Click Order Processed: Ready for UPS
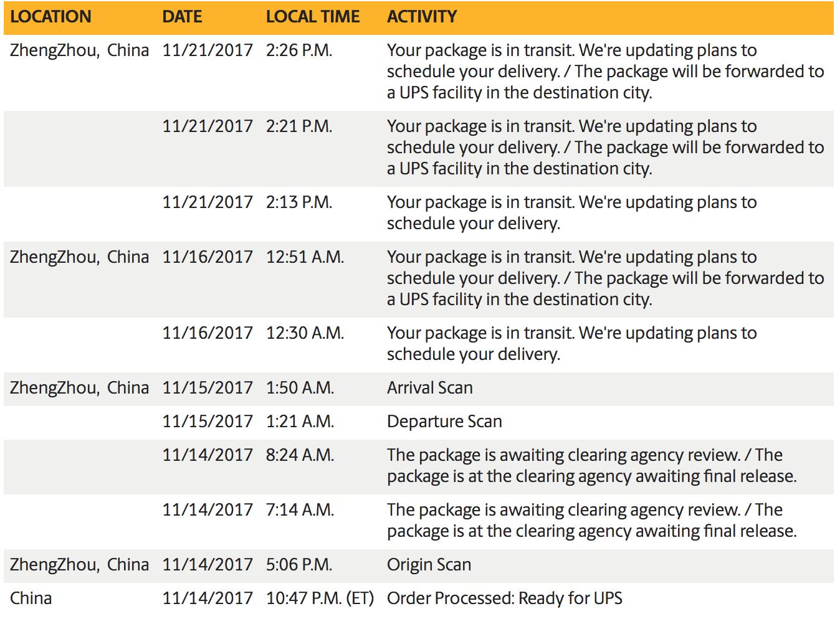Screen dimensions: 840x624 click(x=505, y=598)
